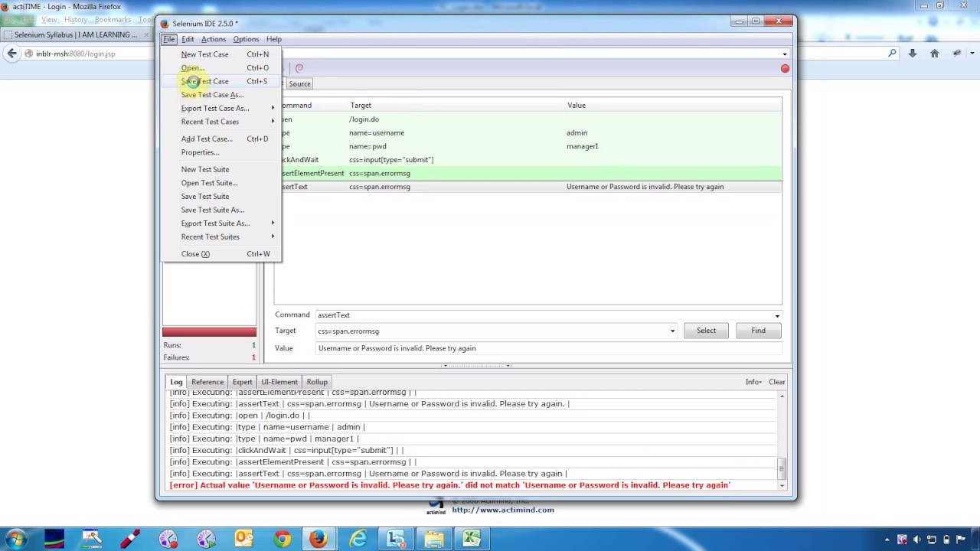This screenshot has height=551, width=980.
Task: Open the Help menu in Selenium IDE
Action: point(273,39)
